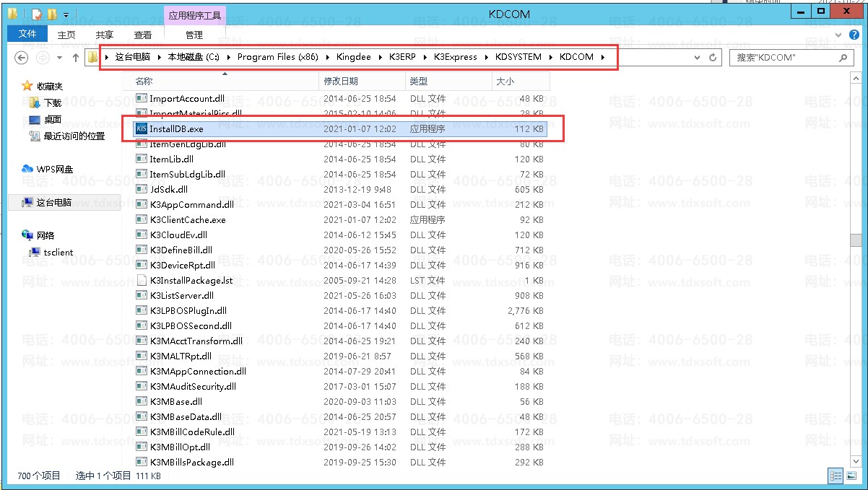Viewport: 868px width, 490px height.
Task: Click the KIS icon of InstallDB.exe
Action: (142, 129)
